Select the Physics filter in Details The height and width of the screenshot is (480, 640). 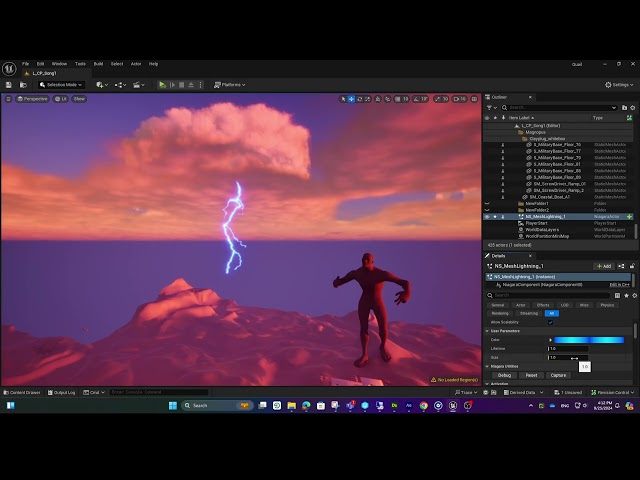607,305
